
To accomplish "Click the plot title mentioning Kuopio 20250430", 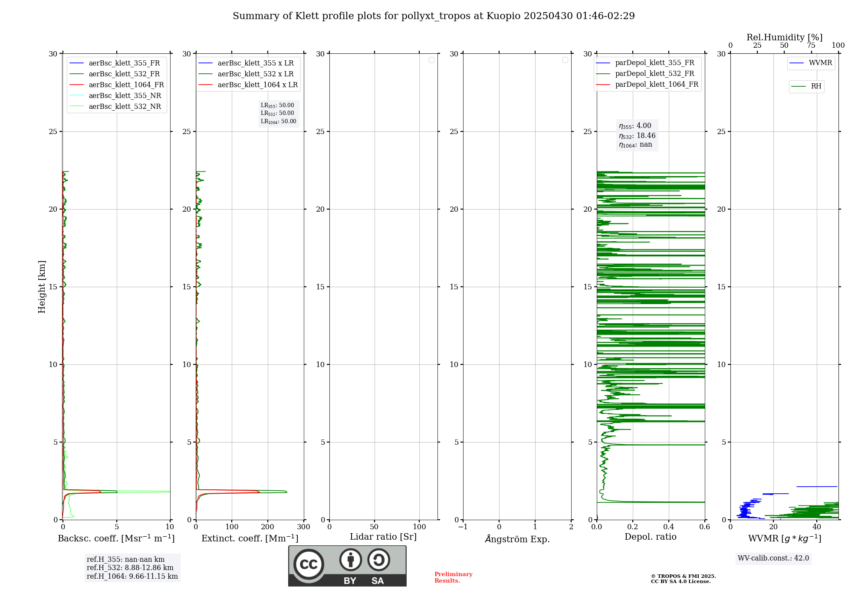I will [434, 16].
